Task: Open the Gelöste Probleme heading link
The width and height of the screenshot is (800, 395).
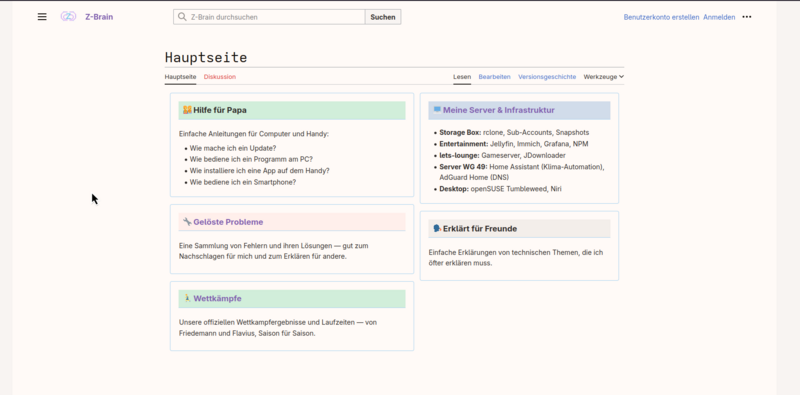Action: (228, 222)
